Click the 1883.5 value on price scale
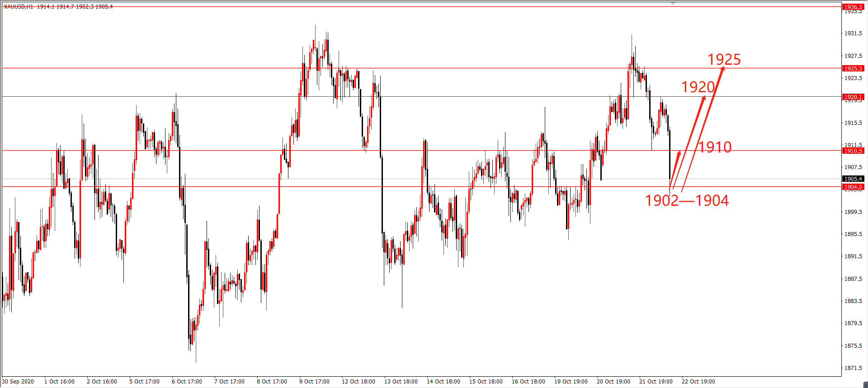This screenshot has width=868, height=388. 854,301
